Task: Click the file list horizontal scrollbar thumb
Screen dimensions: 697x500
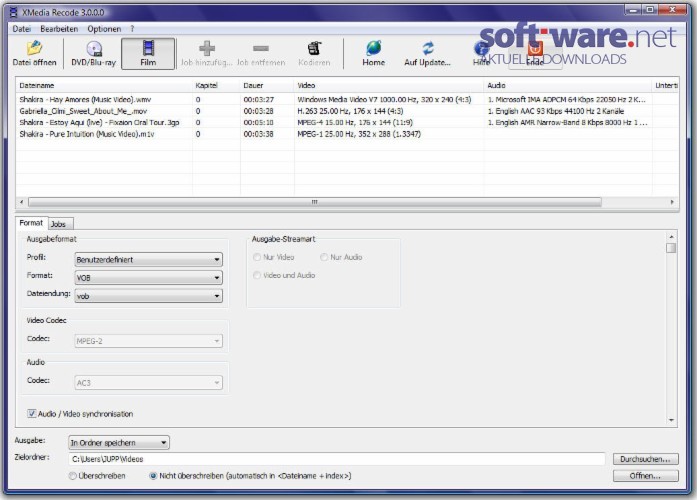Action: [315, 202]
